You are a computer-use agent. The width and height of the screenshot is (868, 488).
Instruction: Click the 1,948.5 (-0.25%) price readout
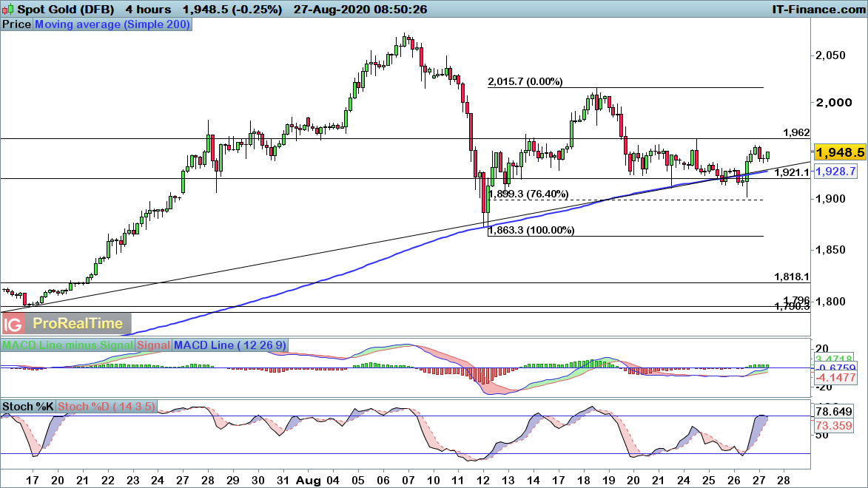pyautogui.click(x=232, y=10)
